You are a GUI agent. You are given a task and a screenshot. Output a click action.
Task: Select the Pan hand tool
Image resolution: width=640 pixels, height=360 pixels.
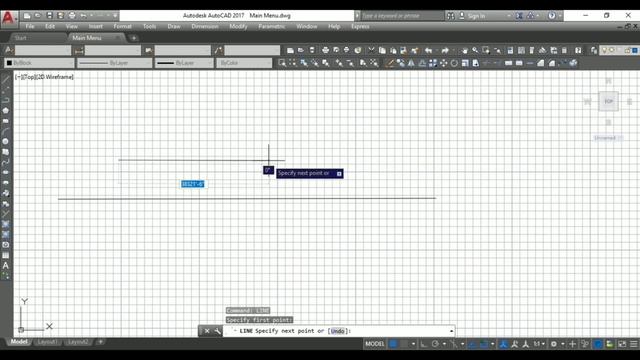pos(464,50)
